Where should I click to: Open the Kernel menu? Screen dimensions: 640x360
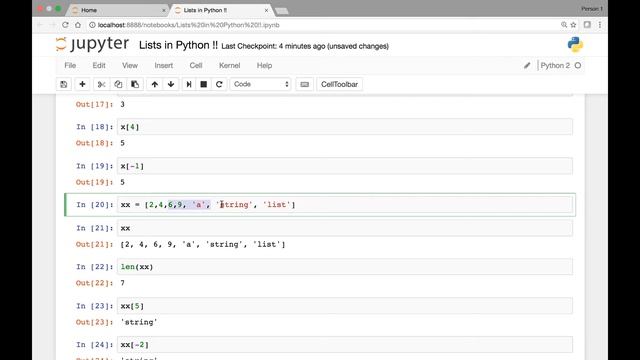pyautogui.click(x=229, y=65)
